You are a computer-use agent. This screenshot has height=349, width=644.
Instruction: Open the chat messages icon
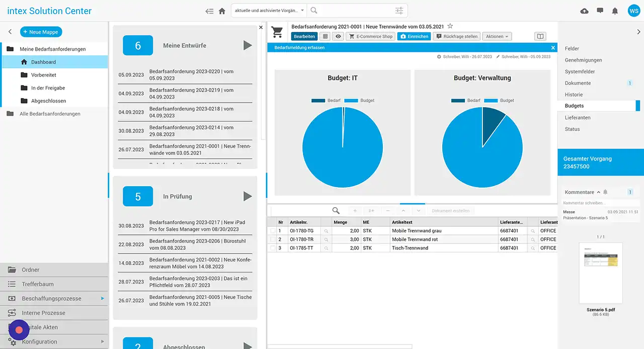point(600,11)
